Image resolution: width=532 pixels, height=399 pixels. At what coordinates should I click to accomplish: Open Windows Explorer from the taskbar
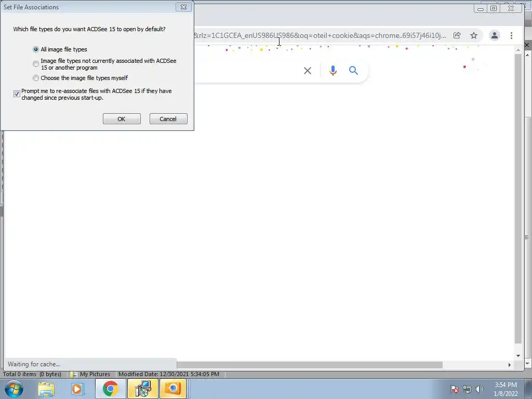coord(46,389)
